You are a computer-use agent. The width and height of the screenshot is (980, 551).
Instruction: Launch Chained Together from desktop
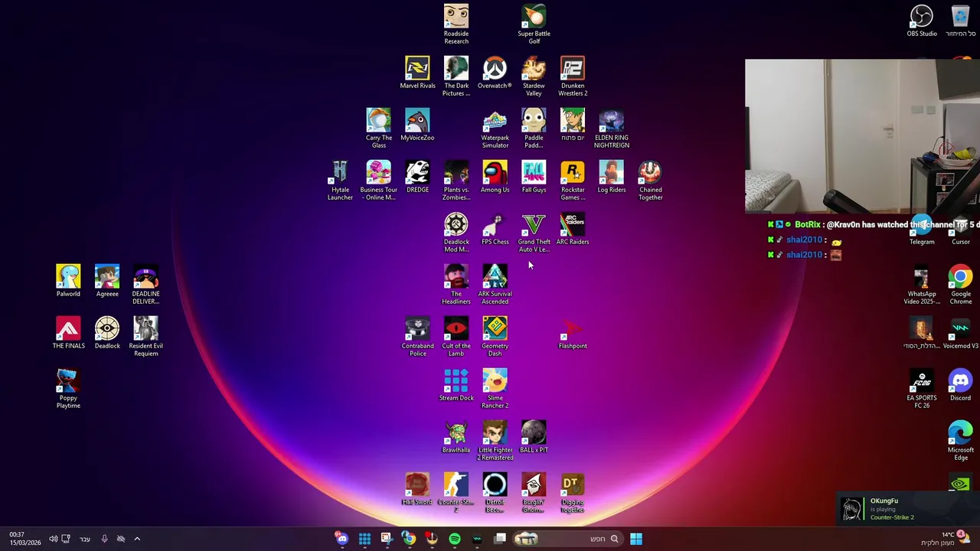[x=650, y=181]
